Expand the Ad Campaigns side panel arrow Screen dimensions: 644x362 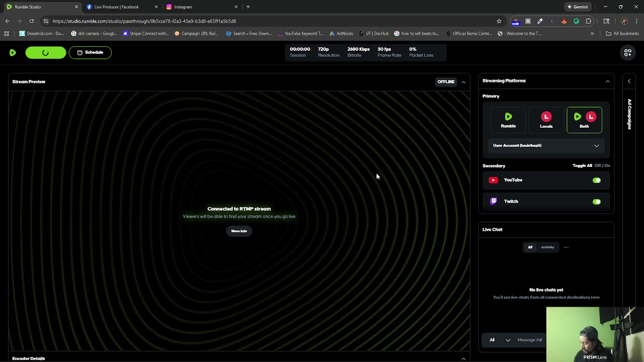coord(629,81)
